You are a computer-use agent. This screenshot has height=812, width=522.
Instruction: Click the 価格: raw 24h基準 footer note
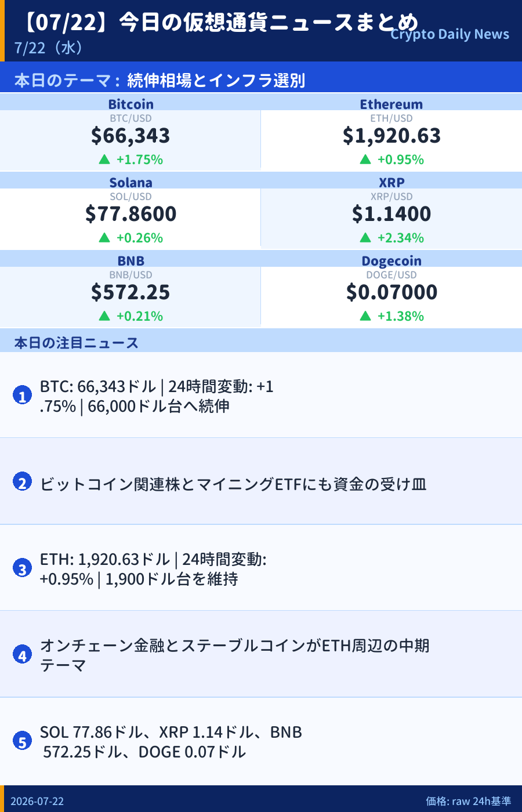coord(469,801)
